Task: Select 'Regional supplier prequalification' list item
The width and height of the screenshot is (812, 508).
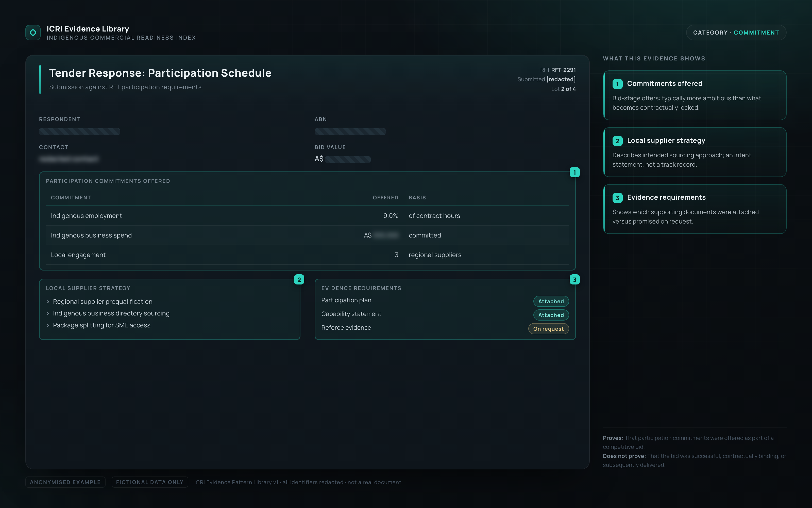Action: click(x=102, y=302)
